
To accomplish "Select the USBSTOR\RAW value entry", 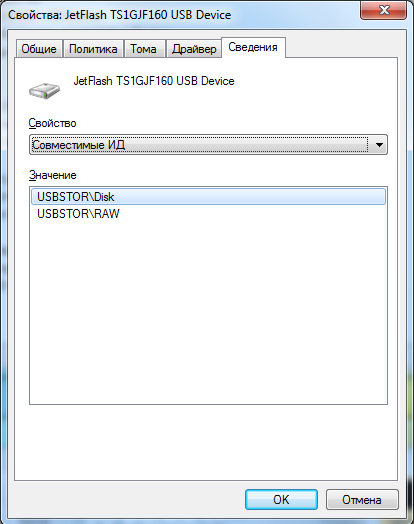I will (208, 214).
